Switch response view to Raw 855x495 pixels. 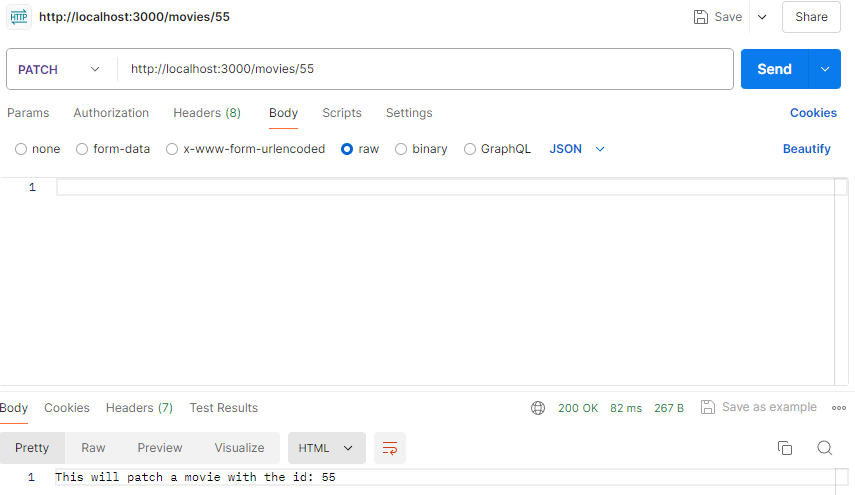click(x=93, y=448)
